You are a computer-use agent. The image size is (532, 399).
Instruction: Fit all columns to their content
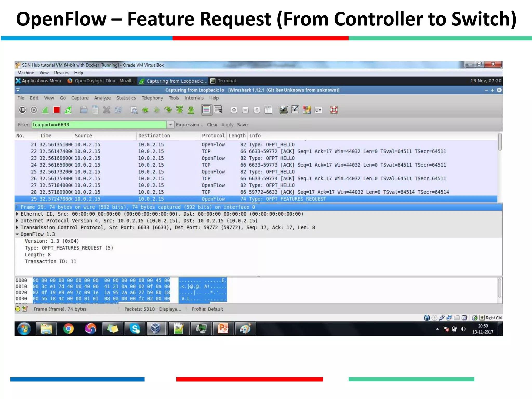[x=268, y=110]
